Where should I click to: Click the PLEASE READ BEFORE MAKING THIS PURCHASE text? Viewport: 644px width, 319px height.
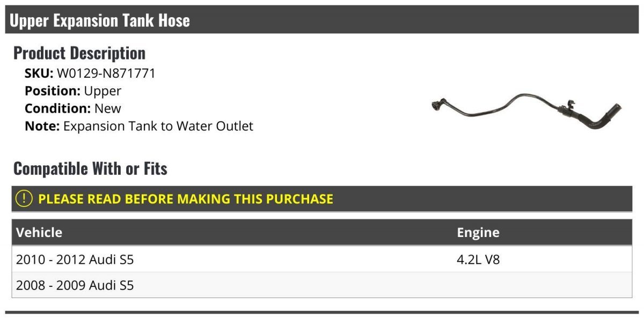(186, 199)
